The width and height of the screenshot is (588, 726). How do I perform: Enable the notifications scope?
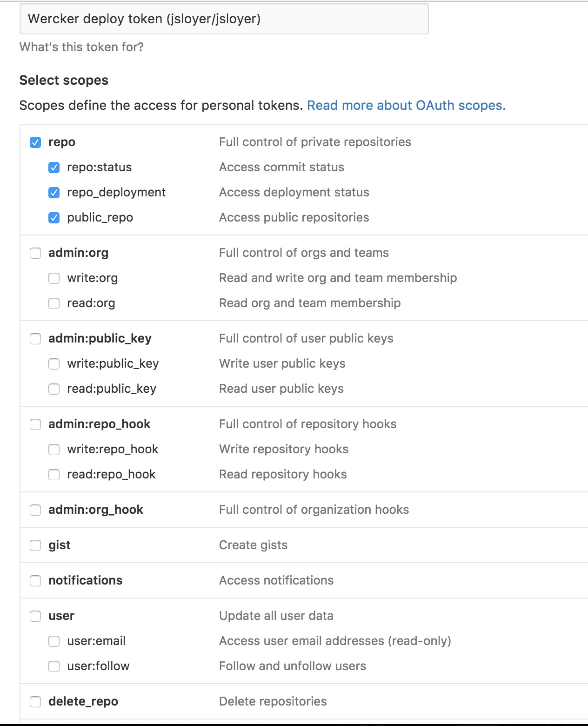[35, 580]
